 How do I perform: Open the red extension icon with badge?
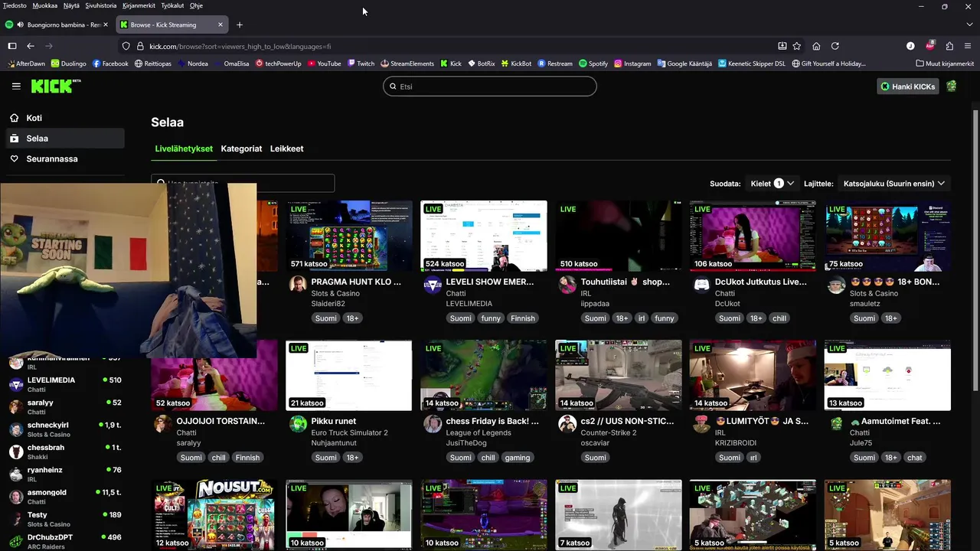(930, 46)
